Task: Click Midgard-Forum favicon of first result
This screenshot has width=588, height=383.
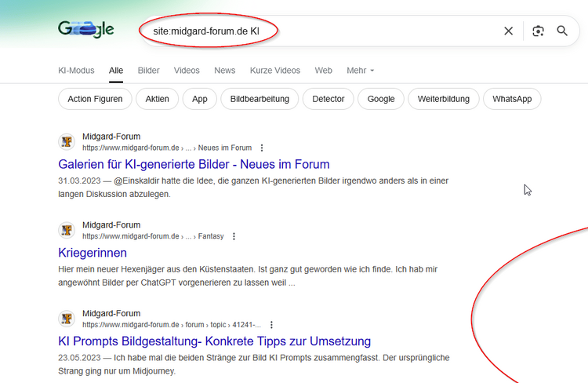Action: click(67, 142)
